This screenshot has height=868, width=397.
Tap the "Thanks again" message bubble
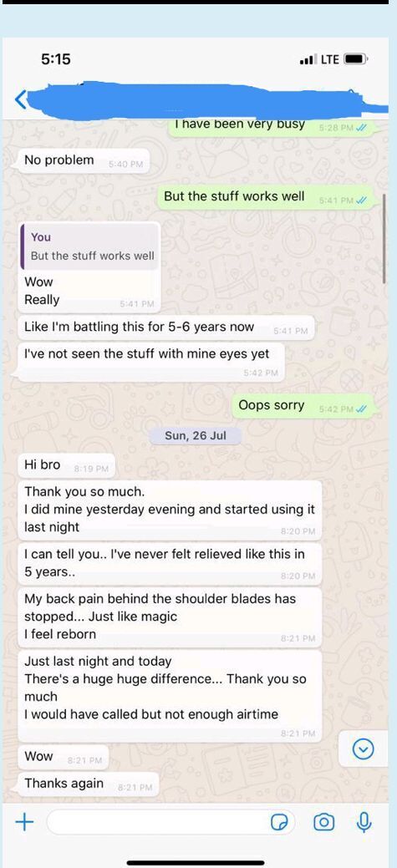89,784
